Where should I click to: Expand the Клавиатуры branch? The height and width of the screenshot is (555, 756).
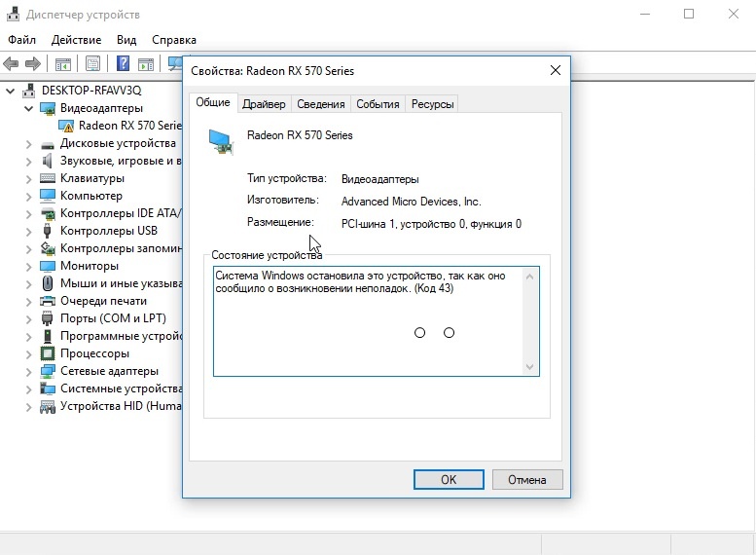pyautogui.click(x=29, y=179)
